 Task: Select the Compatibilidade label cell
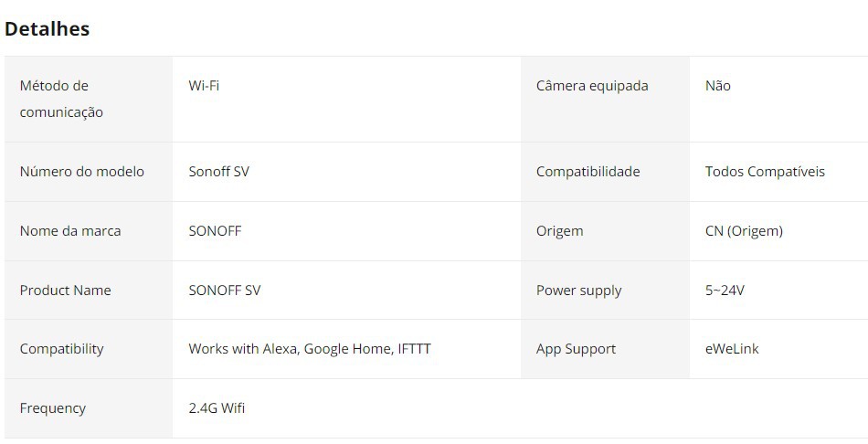[588, 172]
